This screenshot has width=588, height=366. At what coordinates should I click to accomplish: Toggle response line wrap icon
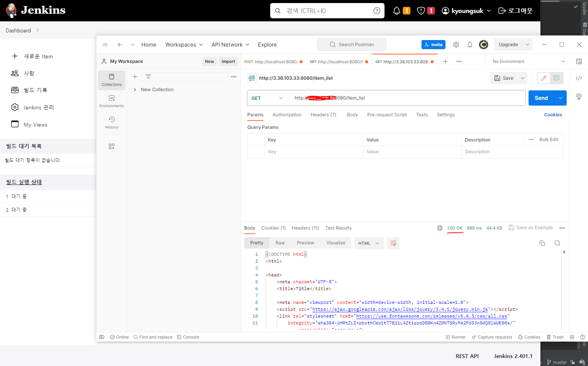pos(393,243)
